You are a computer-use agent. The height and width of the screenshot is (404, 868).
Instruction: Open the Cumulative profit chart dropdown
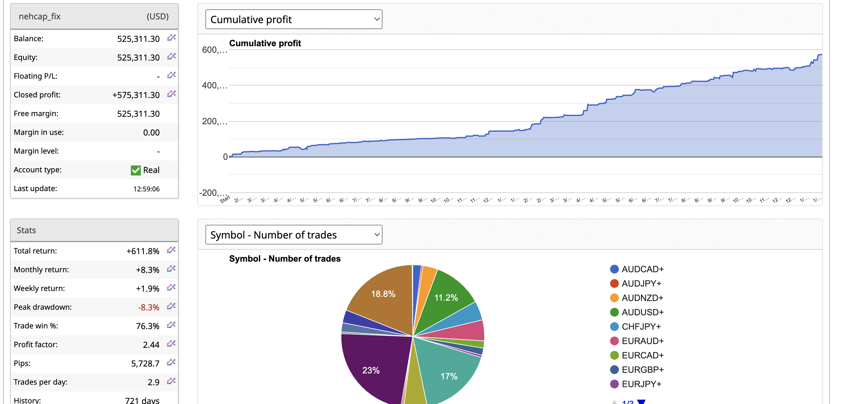click(x=293, y=19)
